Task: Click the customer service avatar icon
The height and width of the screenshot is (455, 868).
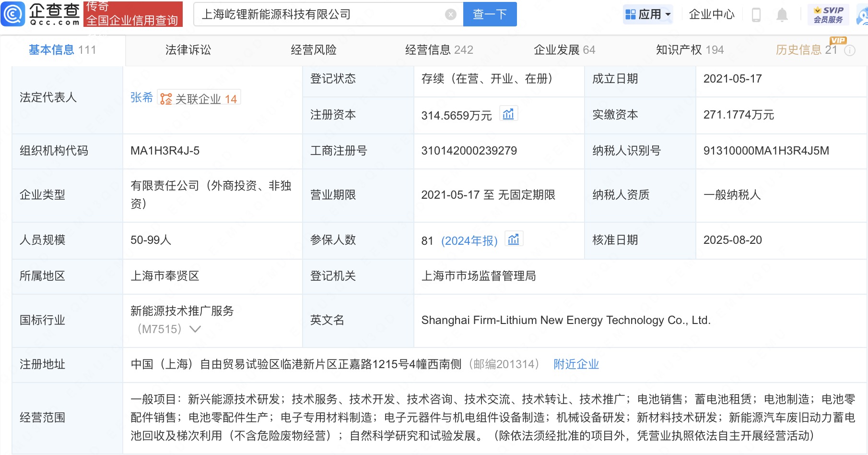Action: tap(863, 15)
